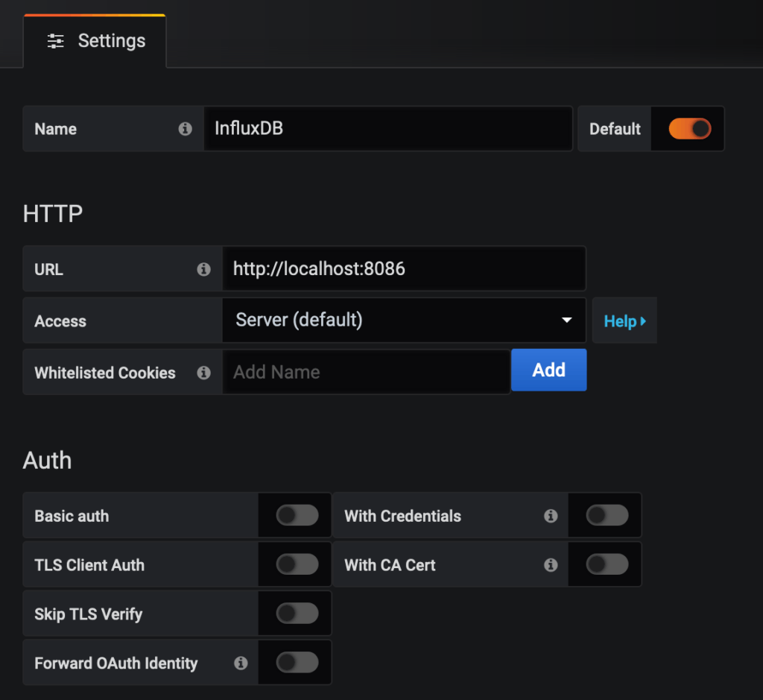Turn off the Default data source toggle
Screen dimensions: 763x700
[x=689, y=129]
